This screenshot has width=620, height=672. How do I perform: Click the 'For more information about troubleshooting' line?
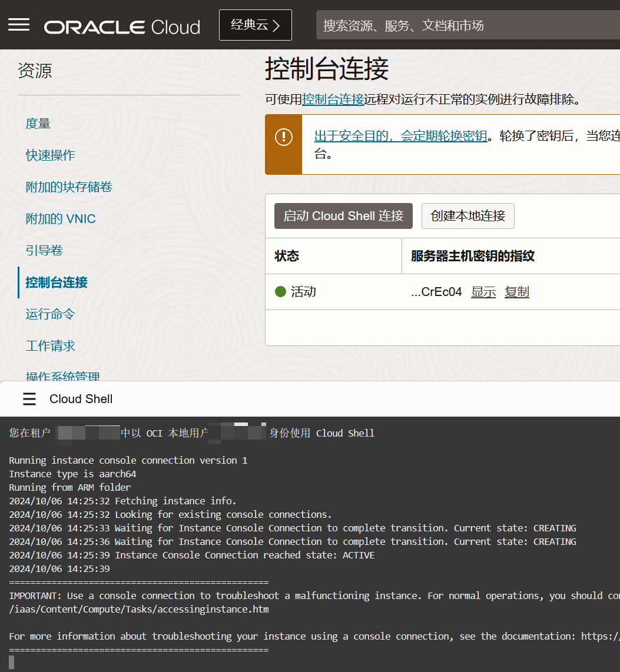tap(314, 637)
